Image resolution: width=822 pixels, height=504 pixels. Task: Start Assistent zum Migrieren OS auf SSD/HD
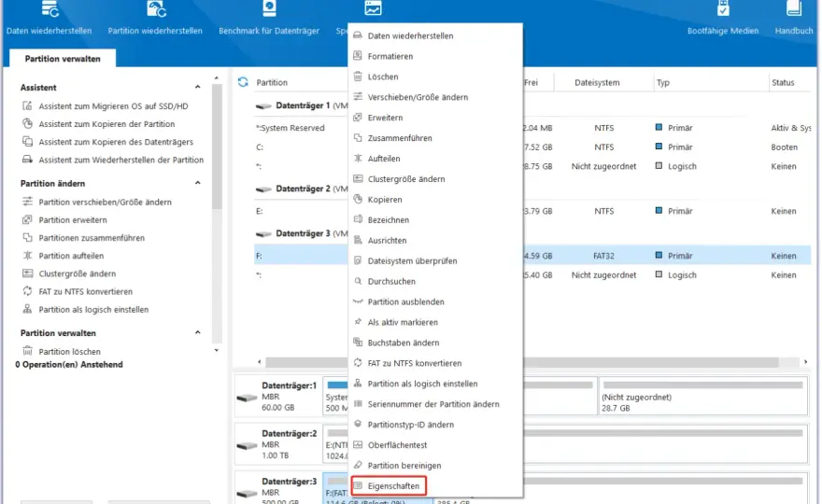(x=105, y=105)
